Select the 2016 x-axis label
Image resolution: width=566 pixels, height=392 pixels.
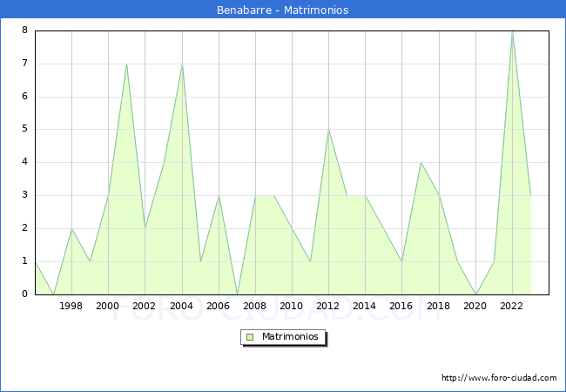pyautogui.click(x=401, y=306)
